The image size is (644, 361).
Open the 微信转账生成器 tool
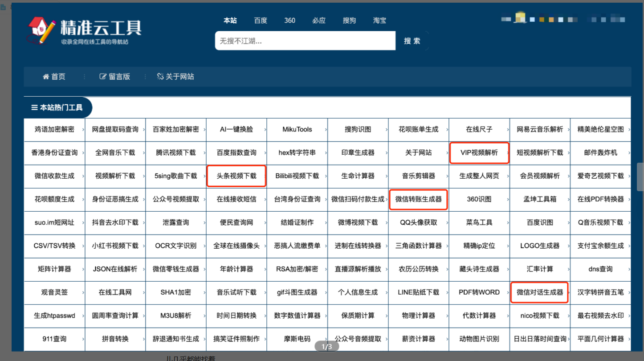coord(419,199)
